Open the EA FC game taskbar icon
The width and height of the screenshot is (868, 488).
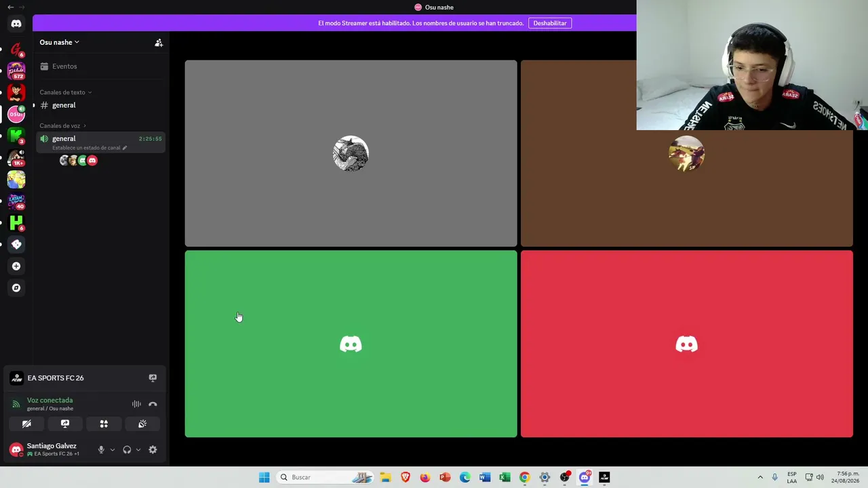604,477
